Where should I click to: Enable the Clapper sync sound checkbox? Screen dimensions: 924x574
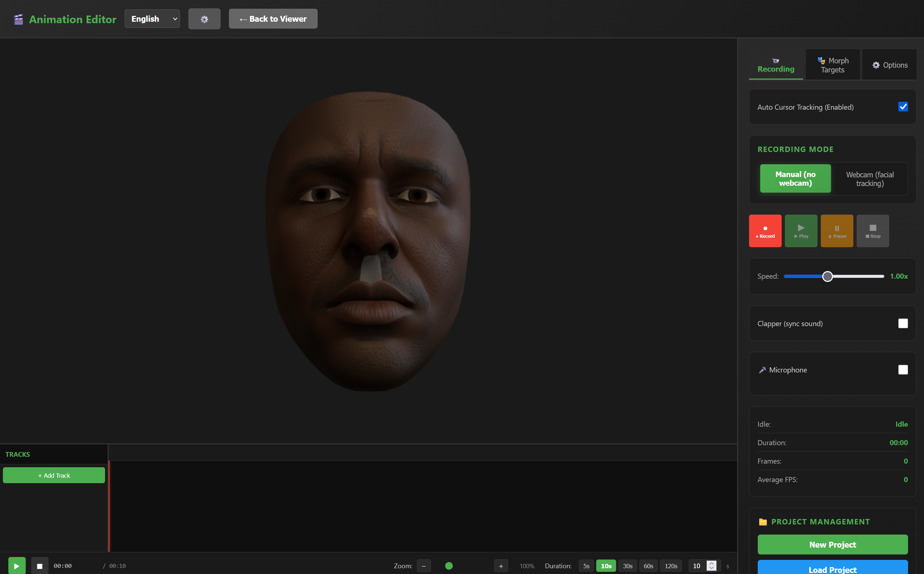903,323
